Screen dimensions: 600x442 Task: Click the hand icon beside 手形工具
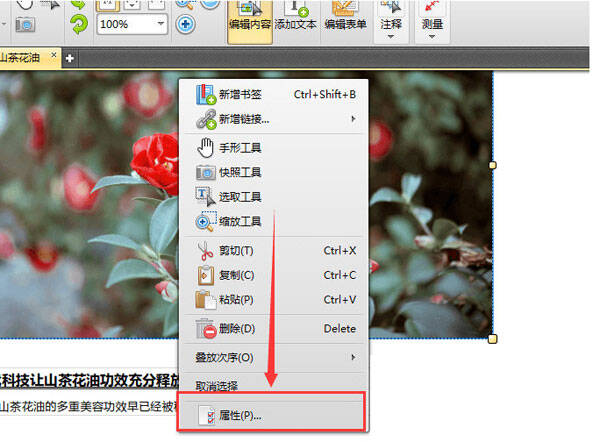[205, 148]
